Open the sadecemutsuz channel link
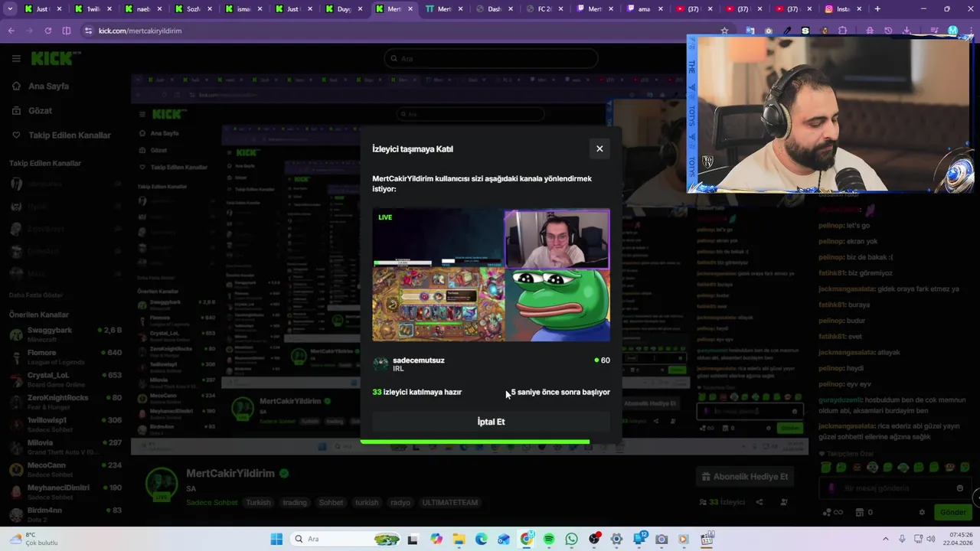980x551 pixels. [418, 360]
